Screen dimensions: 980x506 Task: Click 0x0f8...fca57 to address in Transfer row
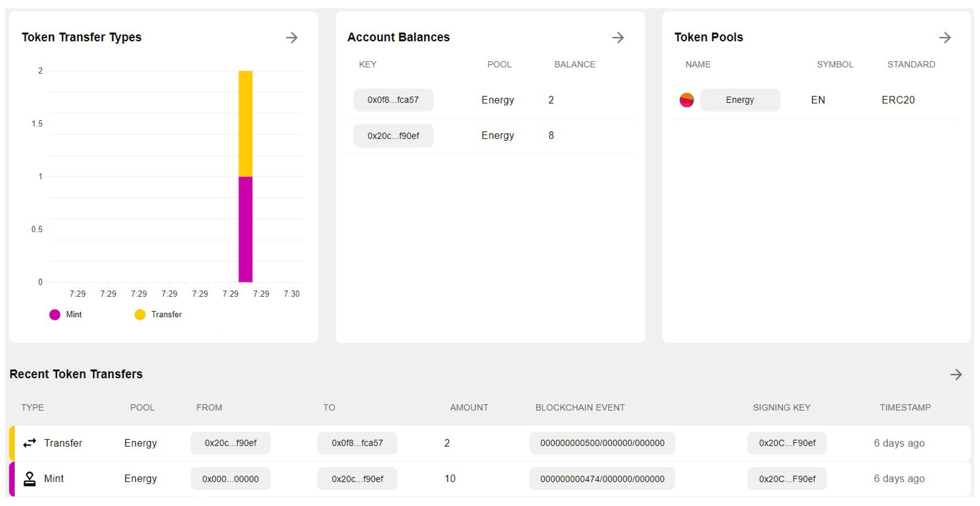pos(357,443)
